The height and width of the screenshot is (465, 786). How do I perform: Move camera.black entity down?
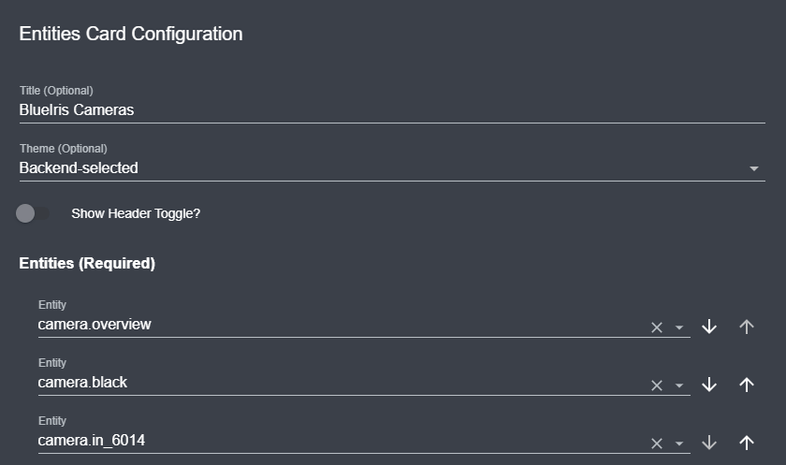pos(710,385)
